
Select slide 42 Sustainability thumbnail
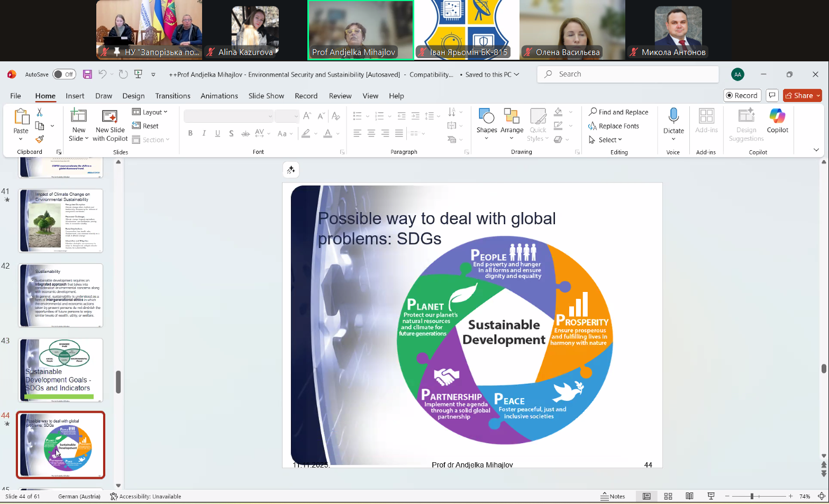pos(61,295)
